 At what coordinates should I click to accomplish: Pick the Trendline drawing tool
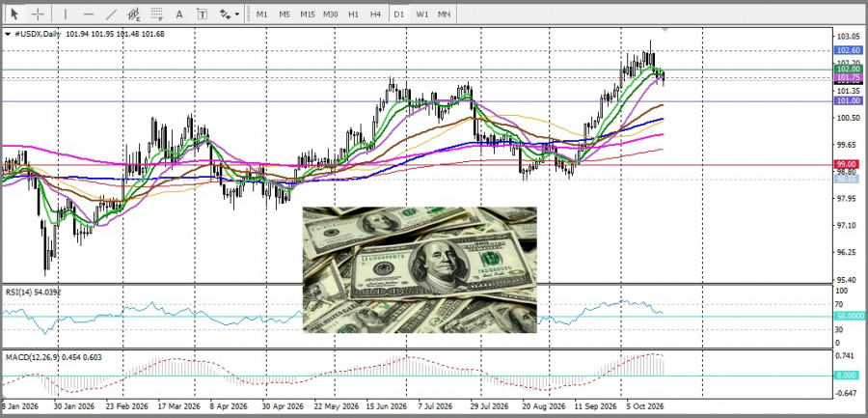[x=111, y=14]
